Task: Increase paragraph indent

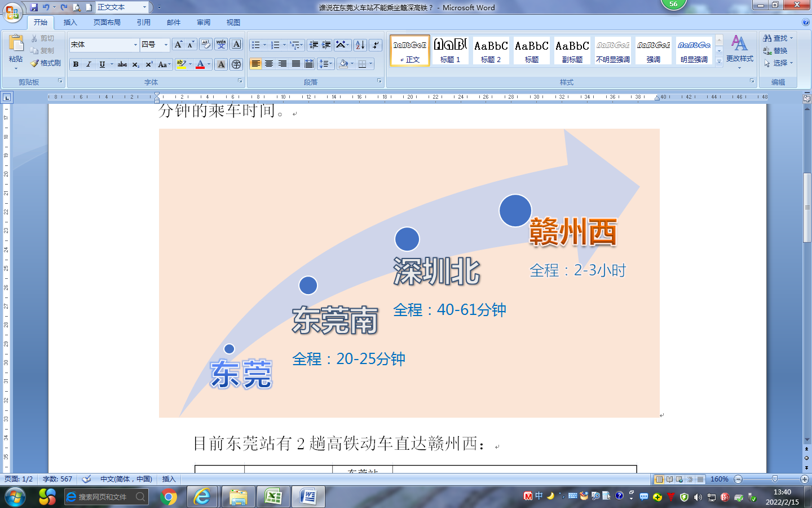Action: [326, 45]
